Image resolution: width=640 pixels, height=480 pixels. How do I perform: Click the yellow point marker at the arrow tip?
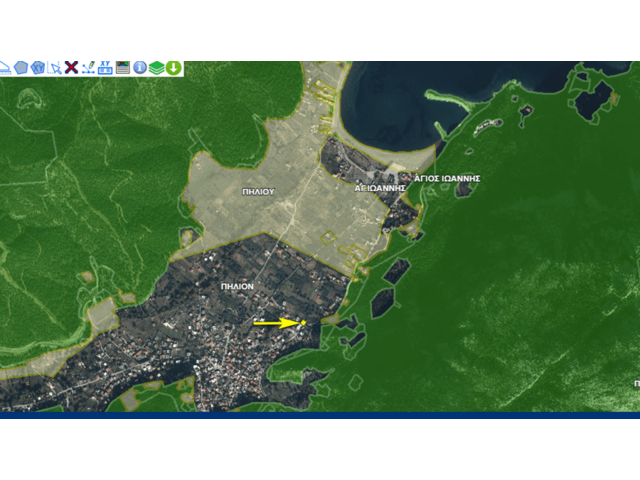(x=303, y=323)
